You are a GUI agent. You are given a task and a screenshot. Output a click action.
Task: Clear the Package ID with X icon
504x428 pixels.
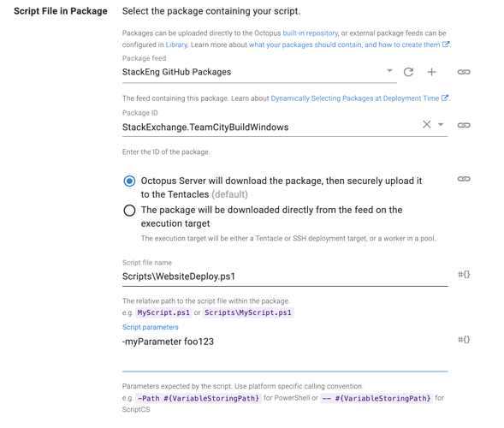(426, 124)
